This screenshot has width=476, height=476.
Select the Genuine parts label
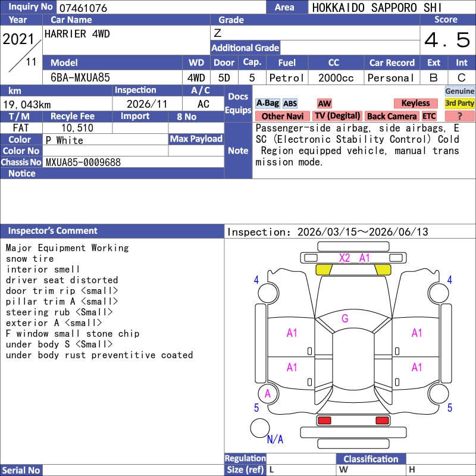coord(460,91)
